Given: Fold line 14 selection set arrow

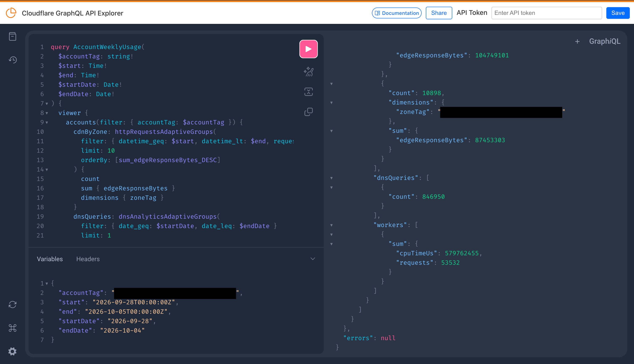Looking at the screenshot, I should point(47,170).
